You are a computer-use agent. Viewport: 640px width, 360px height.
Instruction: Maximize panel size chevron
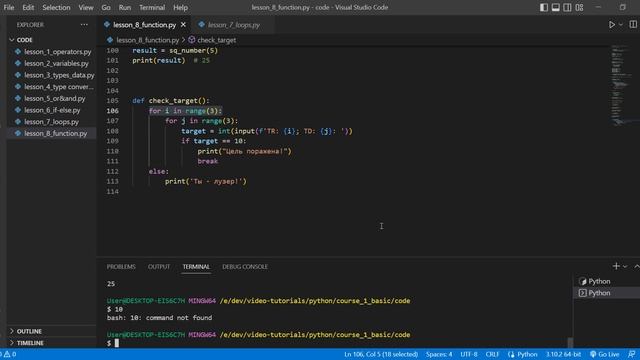(636, 267)
